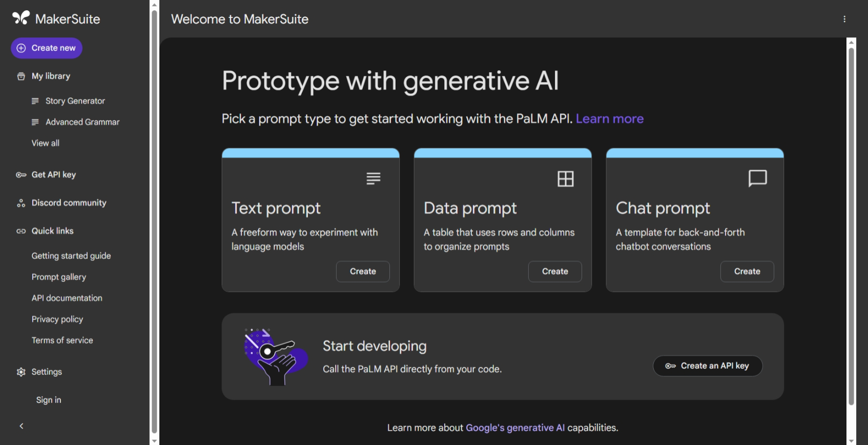
Task: Click the key icon beside Get API key
Action: (x=21, y=175)
